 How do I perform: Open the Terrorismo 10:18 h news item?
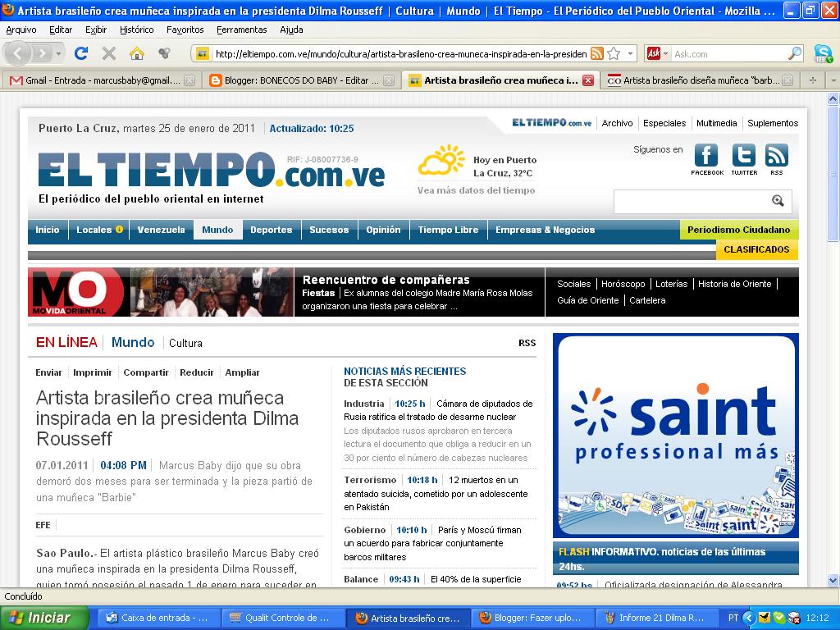point(436,493)
